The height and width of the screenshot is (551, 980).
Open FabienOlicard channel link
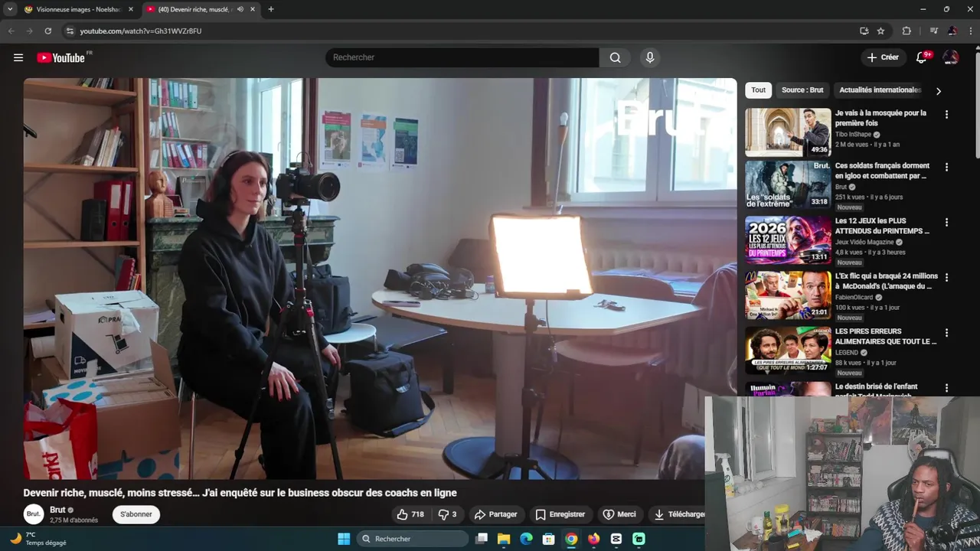click(x=854, y=297)
